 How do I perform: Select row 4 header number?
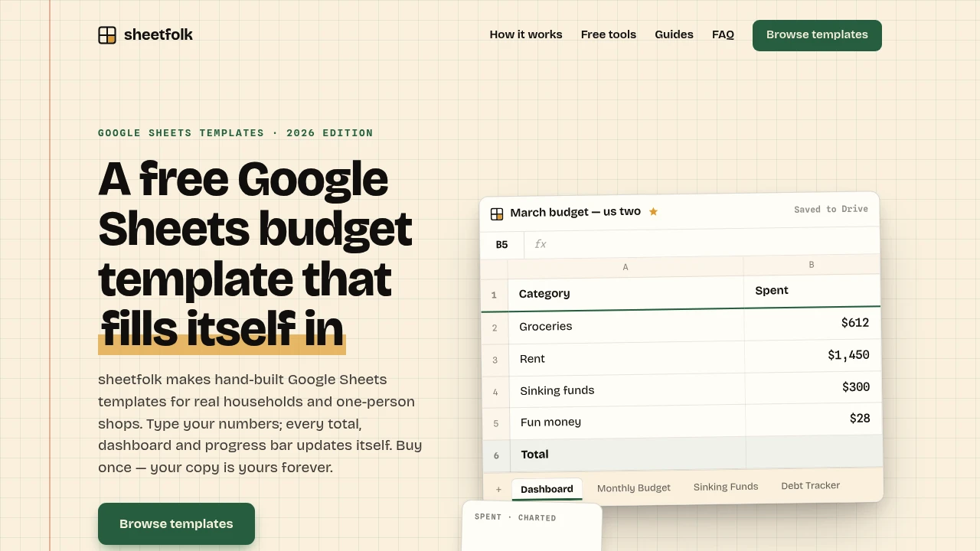click(495, 392)
